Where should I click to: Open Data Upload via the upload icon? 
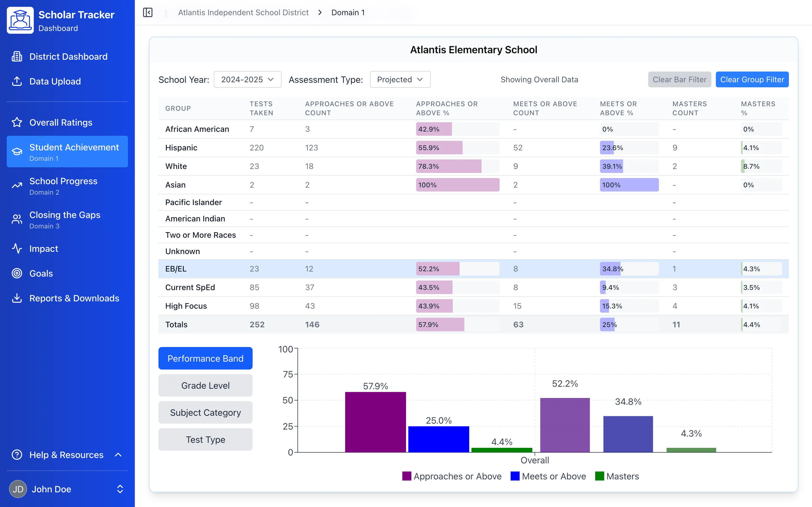point(17,81)
